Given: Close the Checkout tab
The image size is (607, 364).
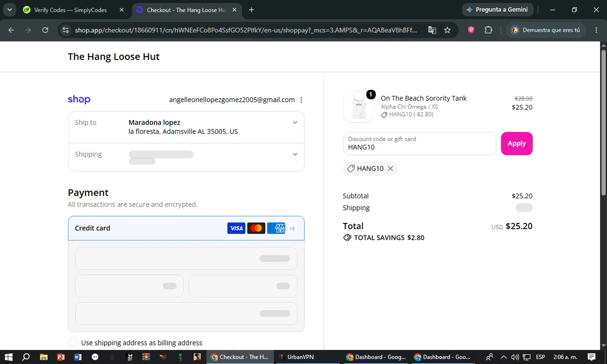Looking at the screenshot, I should pyautogui.click(x=234, y=10).
